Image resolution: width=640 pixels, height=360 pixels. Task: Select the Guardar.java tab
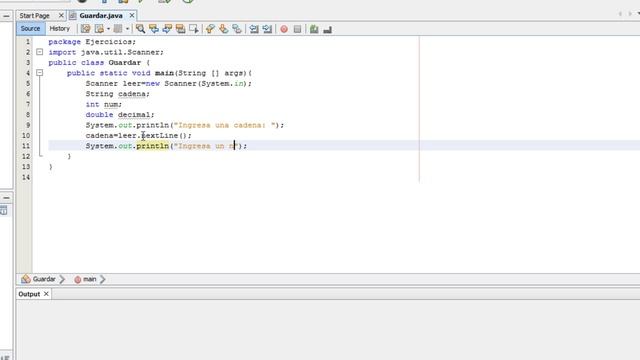pos(101,16)
